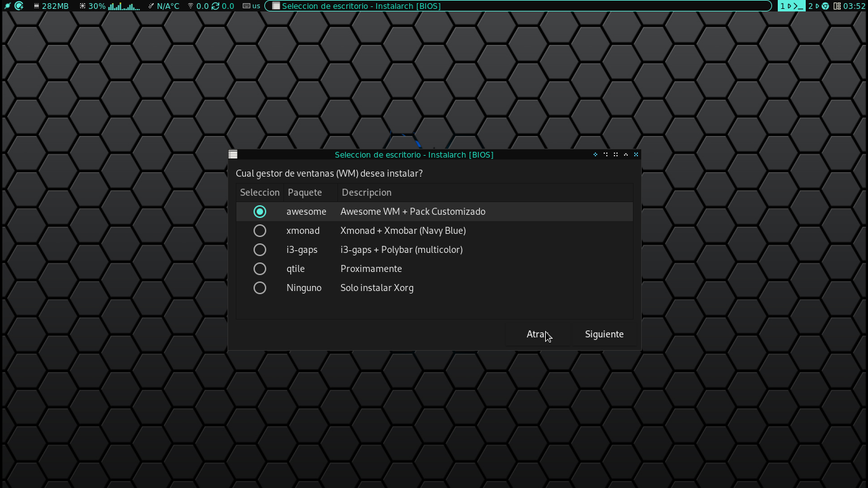Switch to workspace tag 1 with terminal icon

792,6
